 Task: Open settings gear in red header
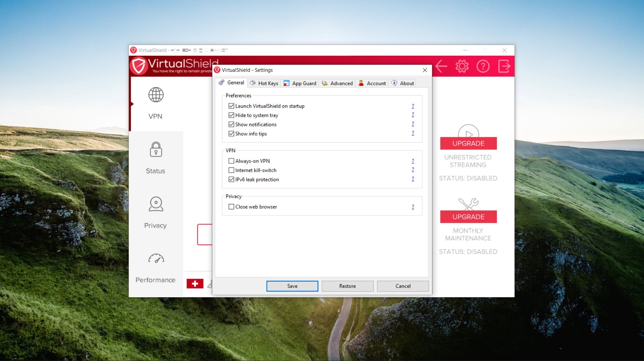462,66
